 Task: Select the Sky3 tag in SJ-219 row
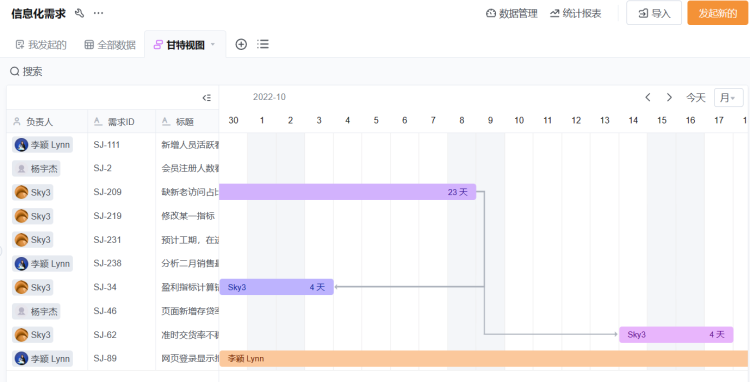pos(33,216)
